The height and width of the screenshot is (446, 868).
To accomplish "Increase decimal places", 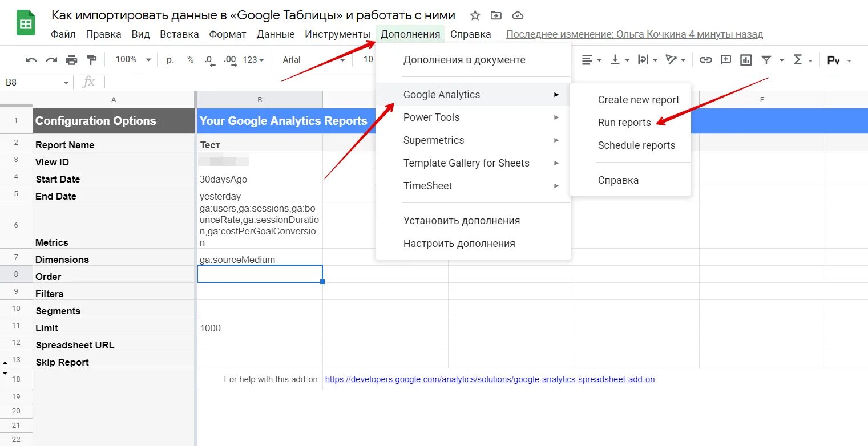I will point(230,60).
